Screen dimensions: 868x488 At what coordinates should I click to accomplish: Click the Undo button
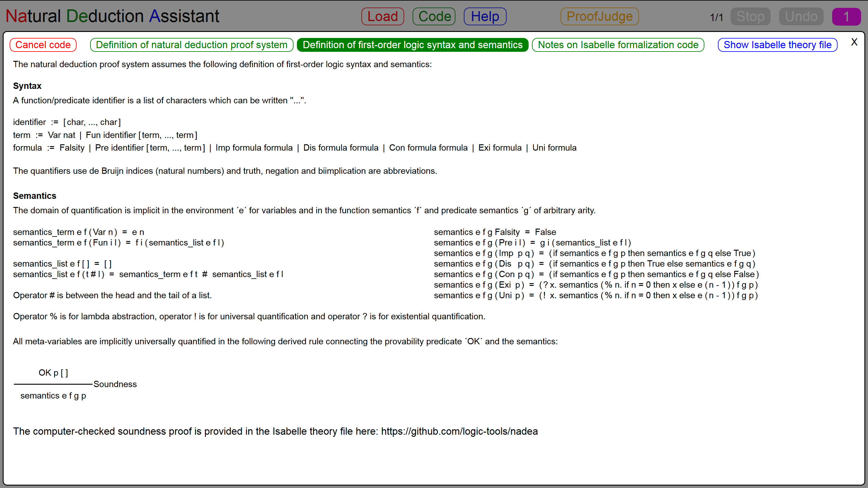click(x=801, y=17)
